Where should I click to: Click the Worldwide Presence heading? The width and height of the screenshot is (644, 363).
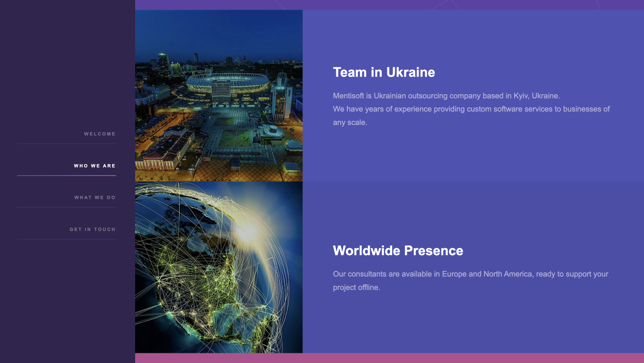point(398,250)
